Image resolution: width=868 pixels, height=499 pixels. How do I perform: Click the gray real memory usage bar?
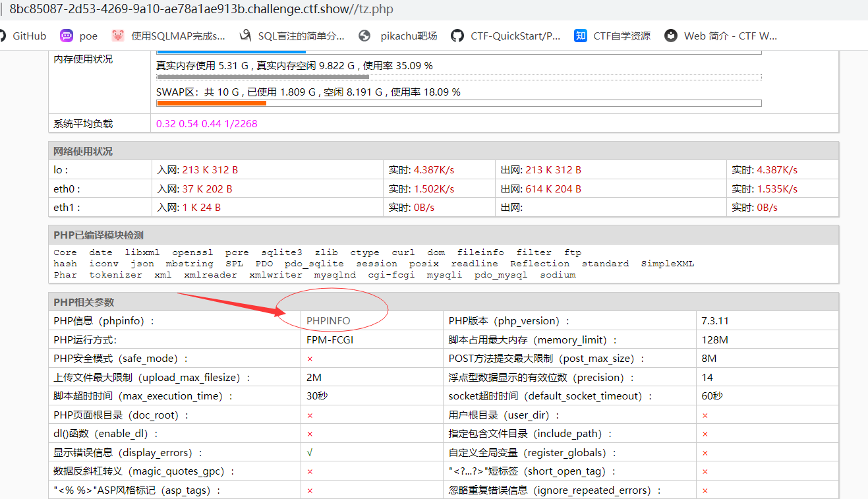262,76
